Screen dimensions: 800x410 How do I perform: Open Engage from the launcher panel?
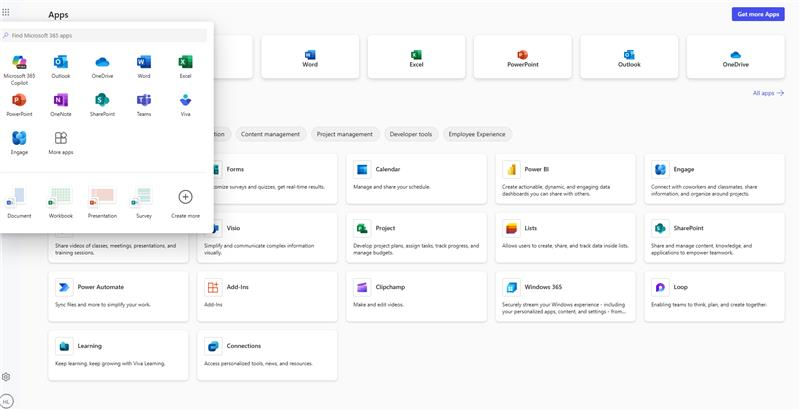[x=19, y=143]
